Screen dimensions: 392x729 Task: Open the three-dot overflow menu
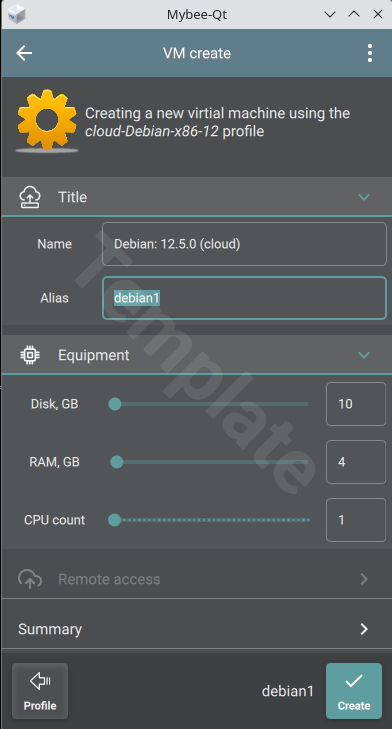click(370, 53)
